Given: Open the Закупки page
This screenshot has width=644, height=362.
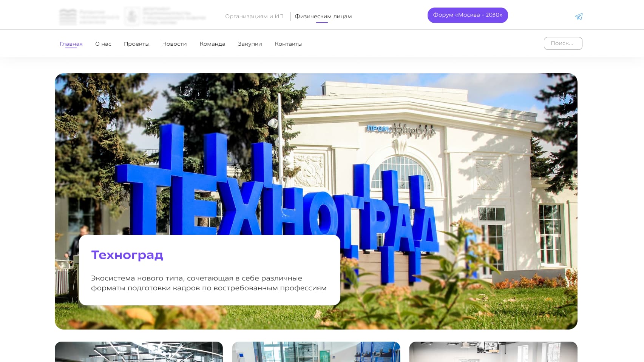Looking at the screenshot, I should pyautogui.click(x=250, y=44).
